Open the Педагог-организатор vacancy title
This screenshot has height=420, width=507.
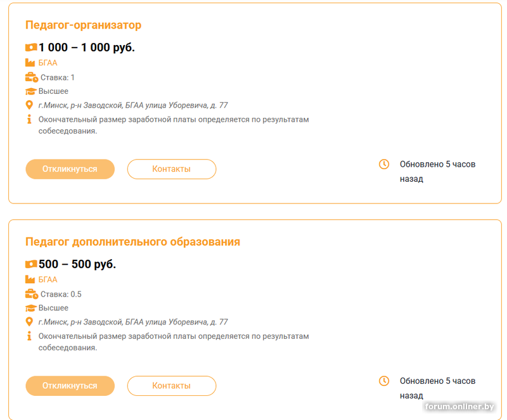[83, 25]
